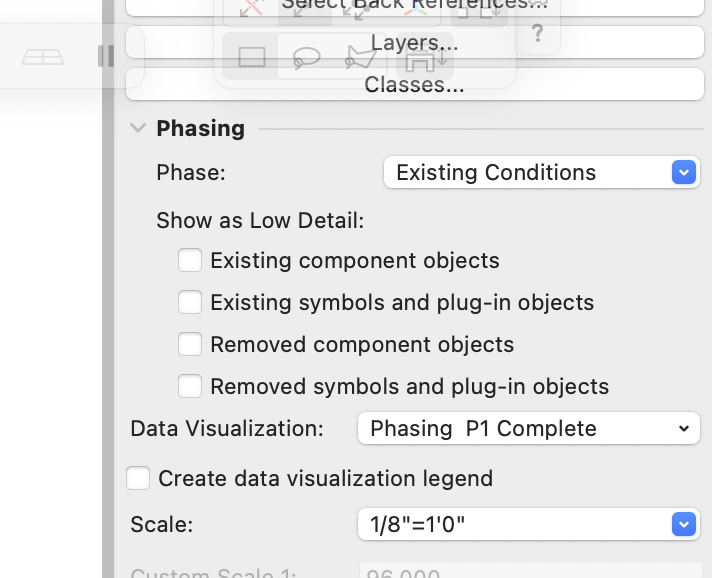Image resolution: width=712 pixels, height=578 pixels.
Task: Click the Classes... button
Action: (x=414, y=85)
